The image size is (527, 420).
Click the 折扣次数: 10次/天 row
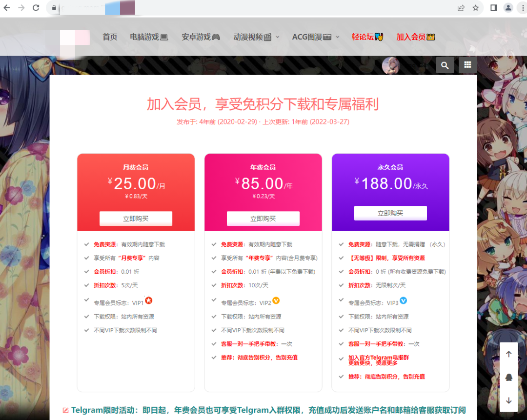[244, 285]
